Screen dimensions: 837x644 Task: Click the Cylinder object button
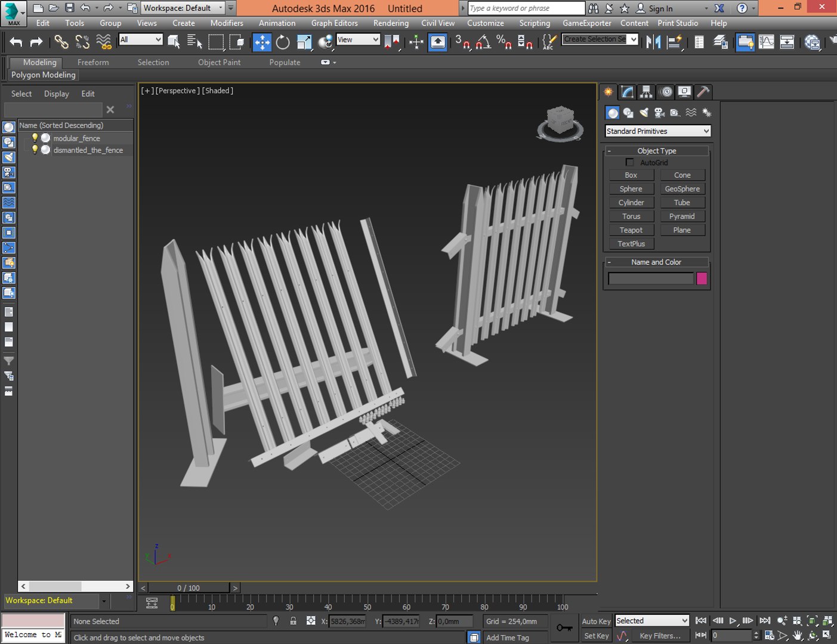631,203
